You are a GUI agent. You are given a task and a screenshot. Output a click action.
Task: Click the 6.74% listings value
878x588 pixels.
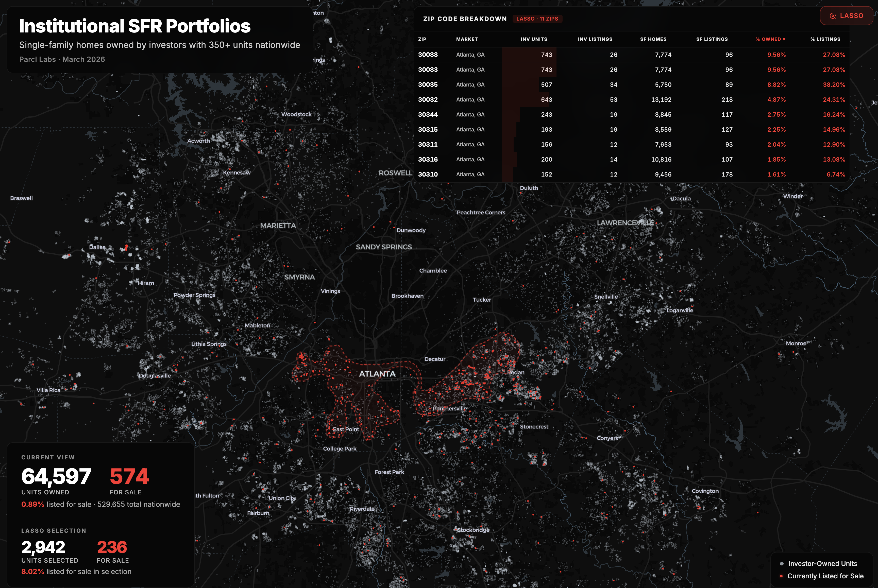click(x=836, y=174)
